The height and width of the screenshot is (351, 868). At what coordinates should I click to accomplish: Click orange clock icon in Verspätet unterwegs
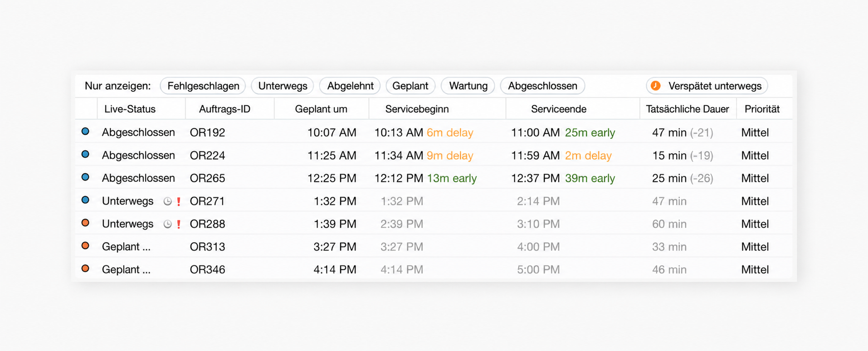tap(656, 86)
